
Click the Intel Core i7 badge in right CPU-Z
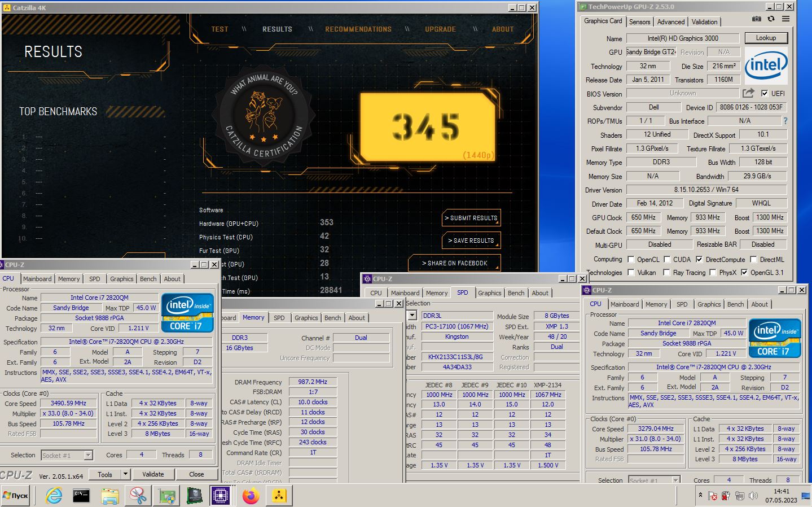775,338
